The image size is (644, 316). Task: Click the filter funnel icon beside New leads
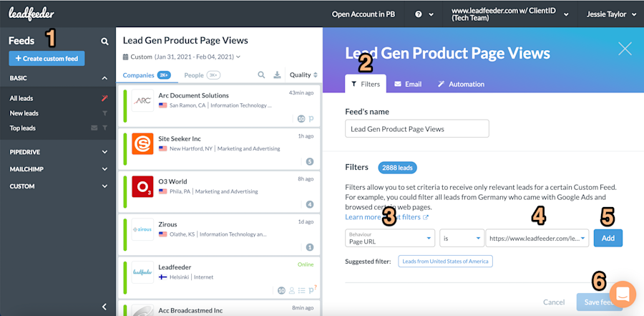coord(104,113)
